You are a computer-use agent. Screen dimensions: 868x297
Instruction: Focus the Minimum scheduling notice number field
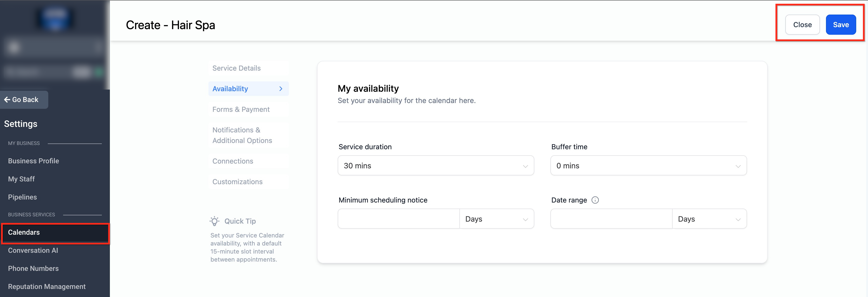click(398, 219)
